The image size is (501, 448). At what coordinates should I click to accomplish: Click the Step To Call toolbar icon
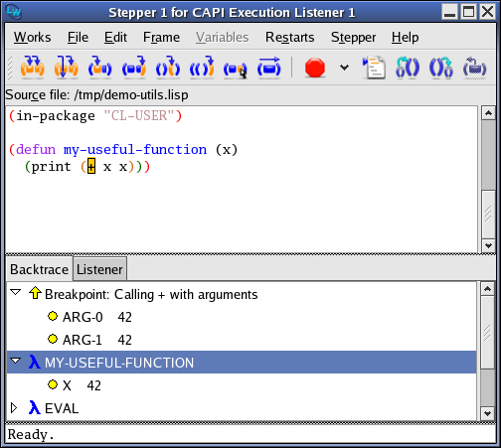[100, 68]
